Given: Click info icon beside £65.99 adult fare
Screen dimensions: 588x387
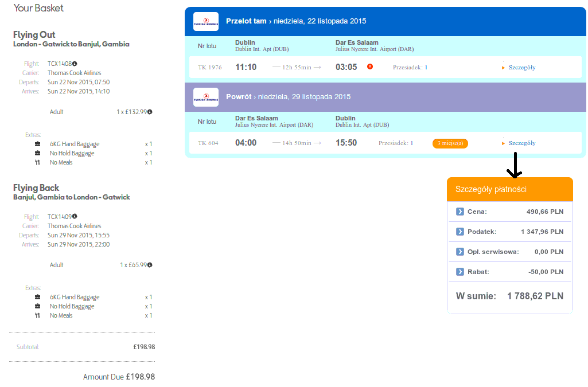Looking at the screenshot, I should (x=150, y=265).
